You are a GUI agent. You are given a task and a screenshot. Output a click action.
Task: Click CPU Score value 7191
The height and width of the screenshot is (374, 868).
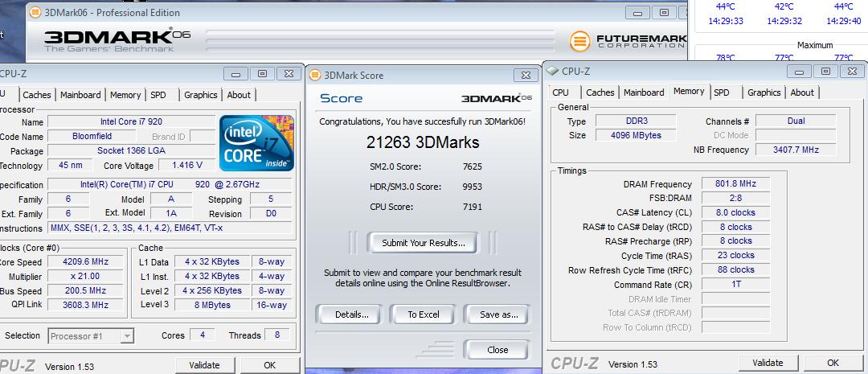point(473,207)
